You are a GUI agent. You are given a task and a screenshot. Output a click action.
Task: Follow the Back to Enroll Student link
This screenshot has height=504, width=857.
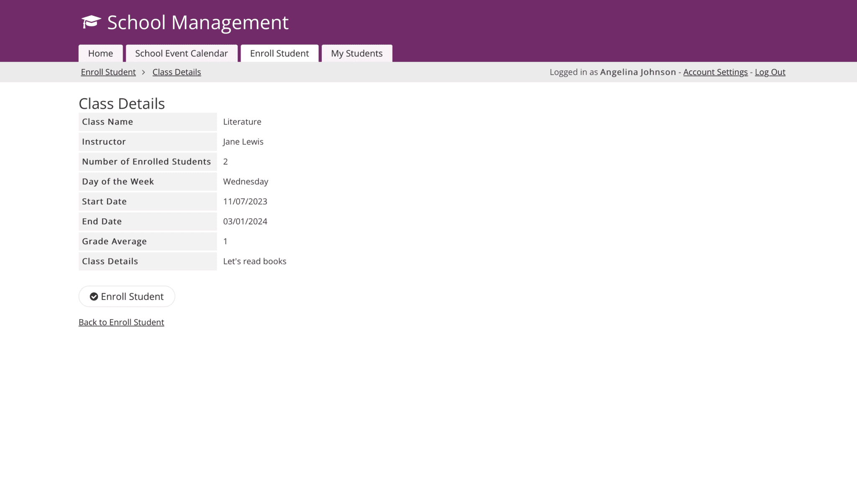pyautogui.click(x=121, y=322)
